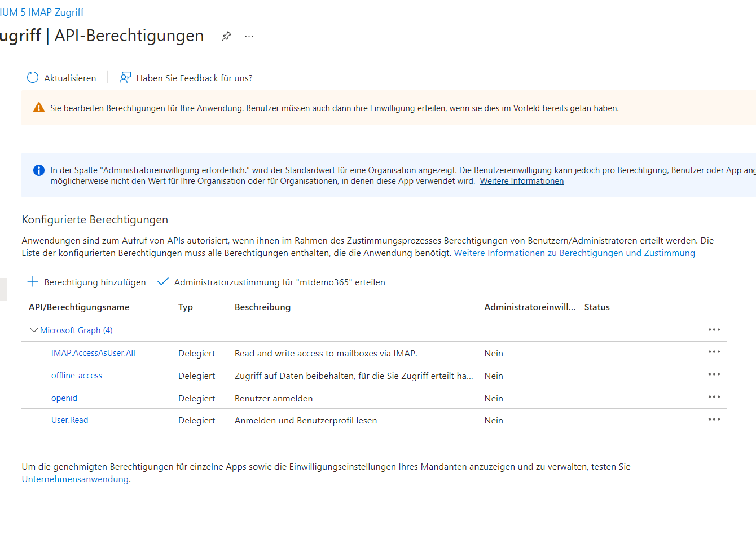Open more options for openid row

[714, 398]
